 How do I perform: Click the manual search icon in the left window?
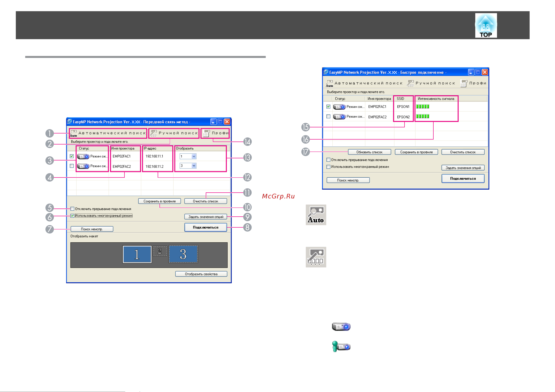(x=154, y=133)
